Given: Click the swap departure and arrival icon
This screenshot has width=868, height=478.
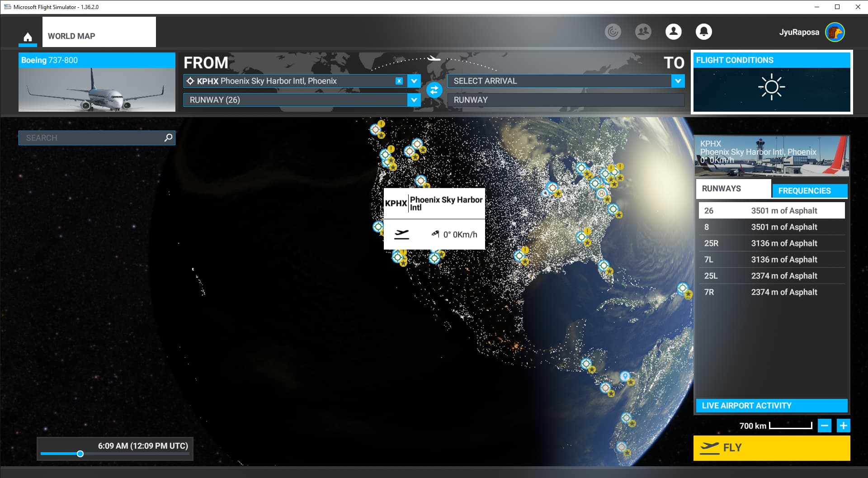Looking at the screenshot, I should [x=434, y=90].
